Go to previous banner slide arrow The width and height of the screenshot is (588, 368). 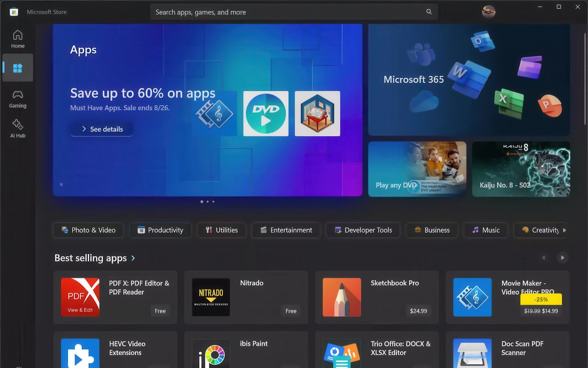click(61, 184)
